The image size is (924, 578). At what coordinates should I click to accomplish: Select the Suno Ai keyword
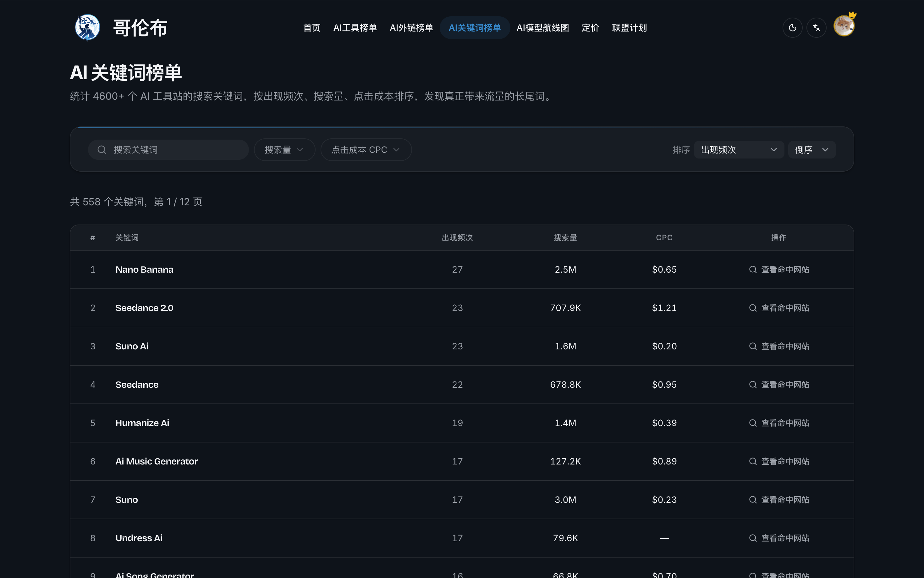click(132, 346)
